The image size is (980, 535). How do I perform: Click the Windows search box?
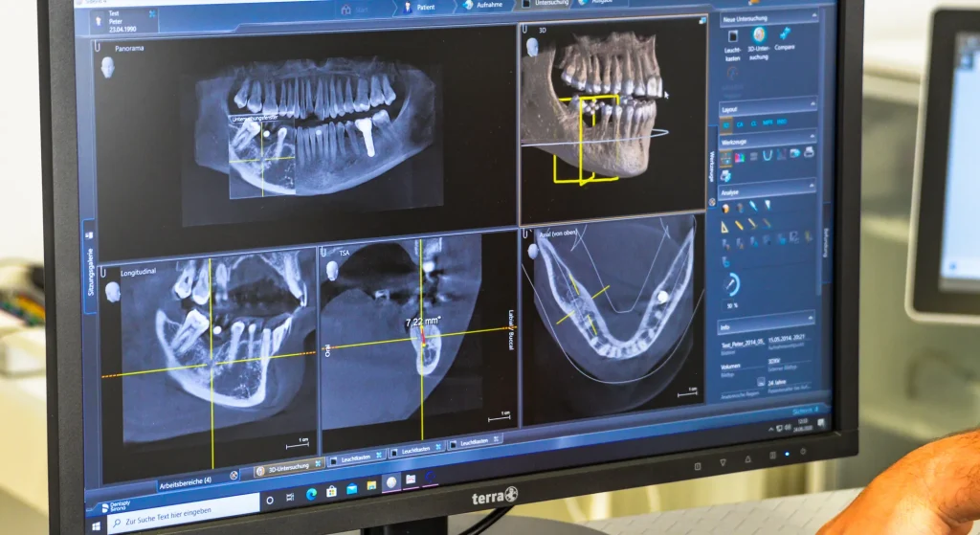click(x=184, y=515)
